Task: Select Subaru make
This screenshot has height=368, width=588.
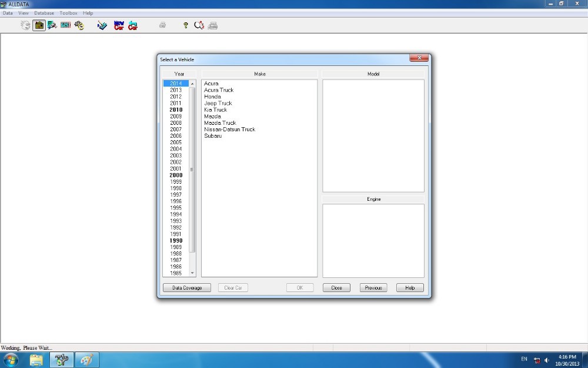Action: [213, 136]
